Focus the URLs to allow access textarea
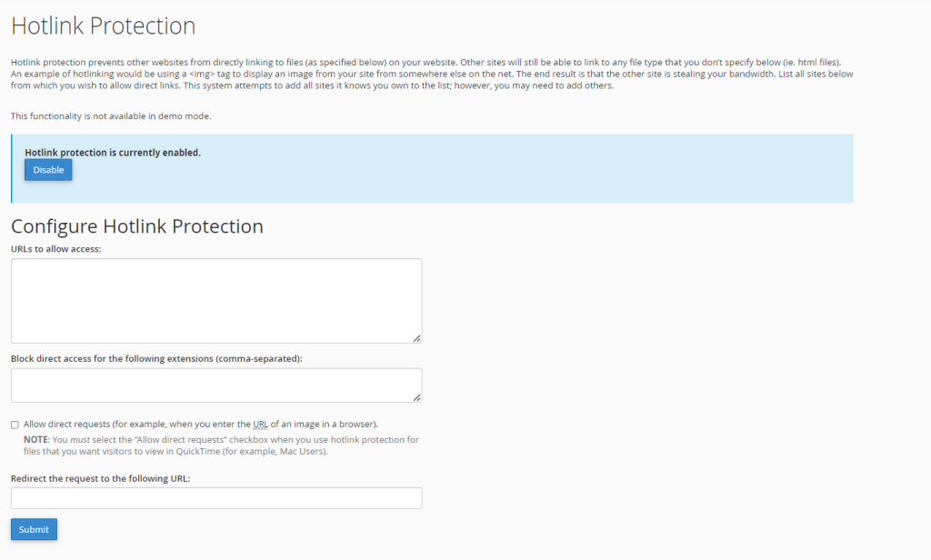Screen dimensions: 931x560 point(216,301)
